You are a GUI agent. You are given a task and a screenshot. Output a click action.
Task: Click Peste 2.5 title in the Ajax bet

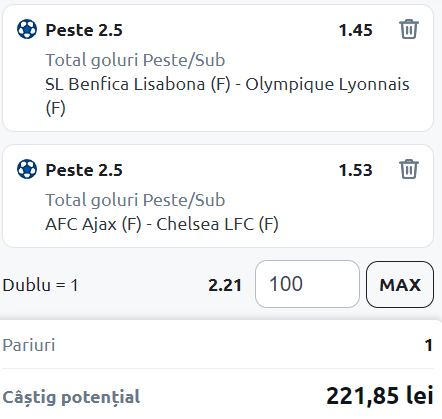[84, 170]
